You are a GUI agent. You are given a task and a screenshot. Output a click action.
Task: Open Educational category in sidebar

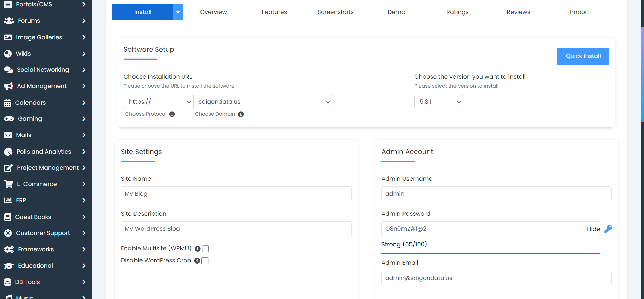(x=45, y=266)
